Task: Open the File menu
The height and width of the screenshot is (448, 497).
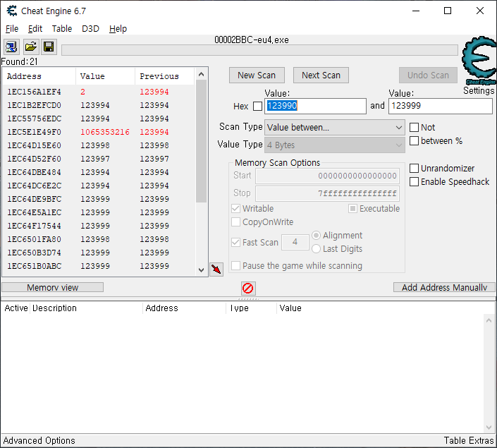Action: click(12, 28)
